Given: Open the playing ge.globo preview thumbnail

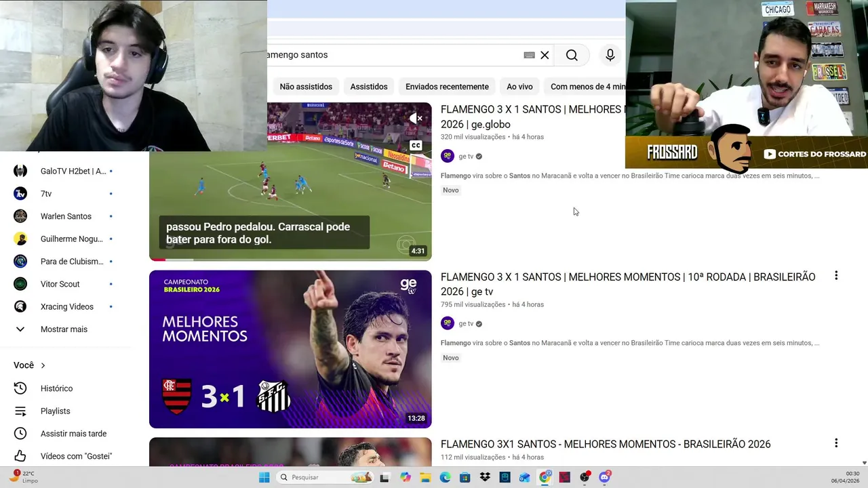Looking at the screenshot, I should point(290,182).
